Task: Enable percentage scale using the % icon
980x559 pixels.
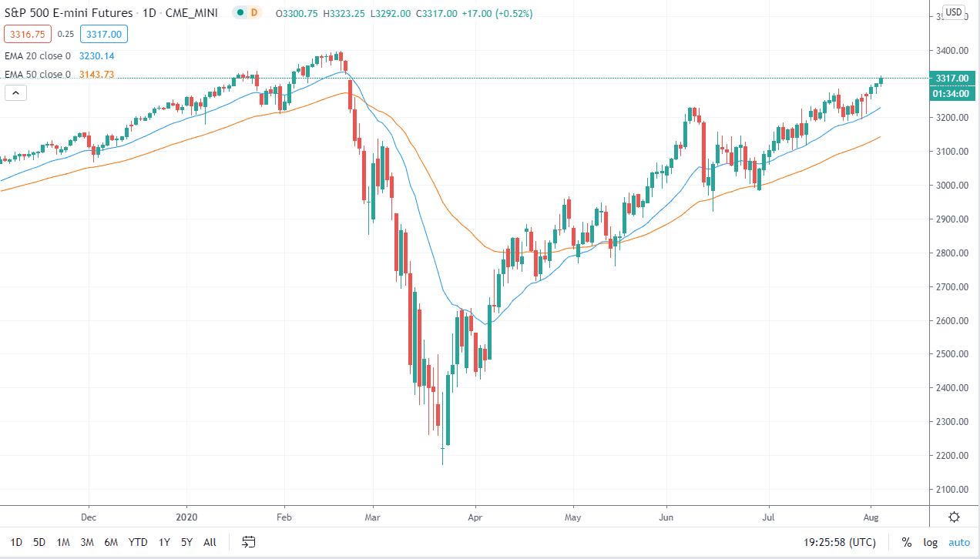Action: pos(905,542)
